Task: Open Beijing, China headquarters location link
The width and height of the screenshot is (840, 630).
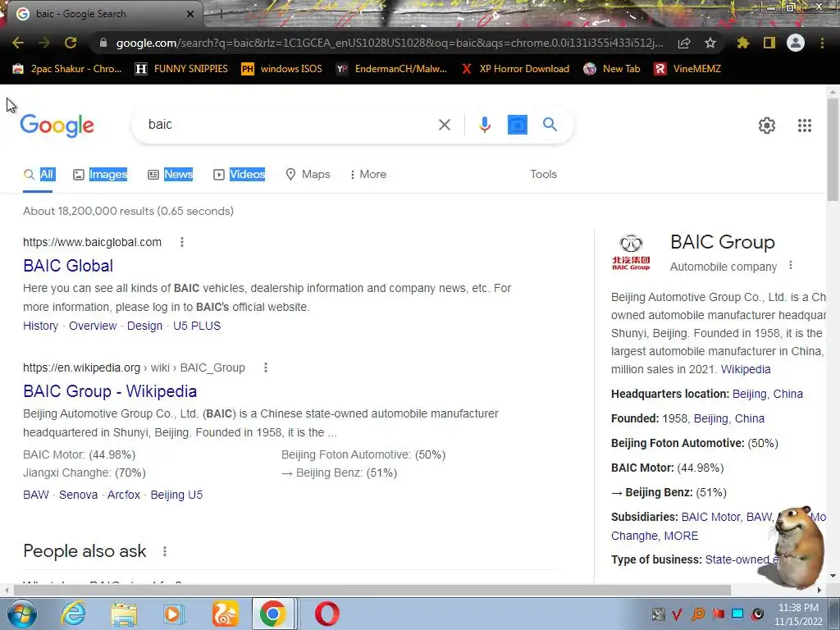Action: point(768,394)
